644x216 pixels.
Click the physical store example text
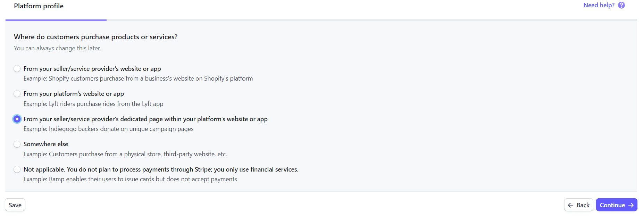click(125, 154)
